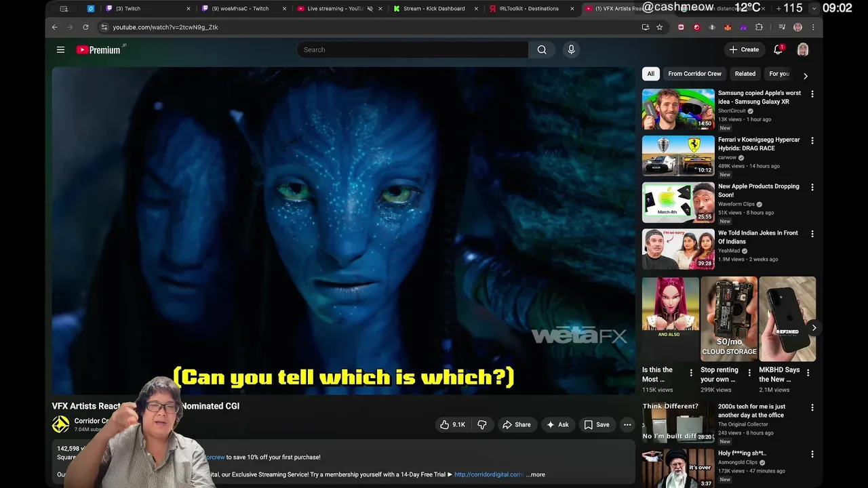This screenshot has width=868, height=488.
Task: Go back with the browser back arrow
Action: pos(55,27)
